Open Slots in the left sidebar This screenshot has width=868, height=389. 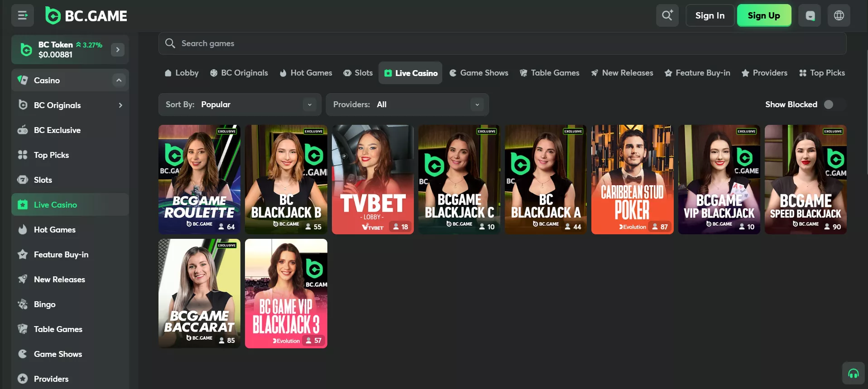[x=43, y=180]
